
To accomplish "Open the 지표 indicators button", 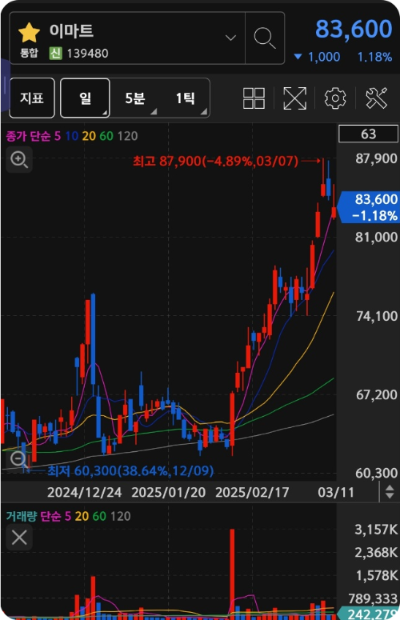I will coord(32,98).
